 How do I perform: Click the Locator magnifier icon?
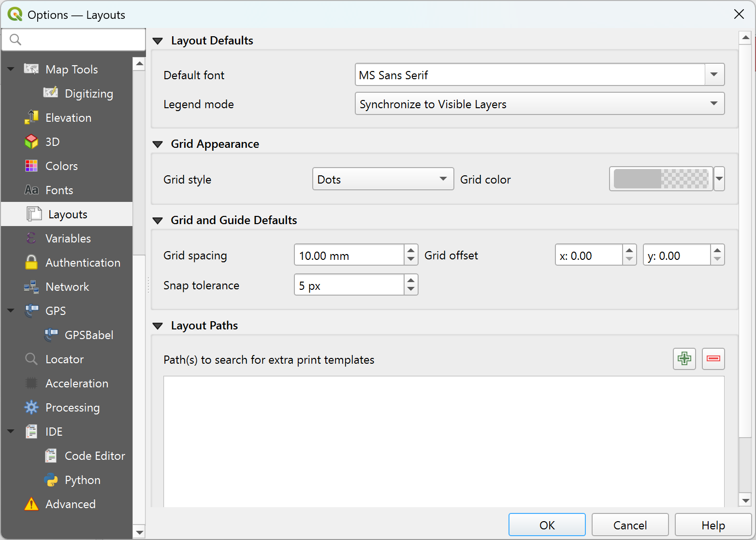[31, 359]
